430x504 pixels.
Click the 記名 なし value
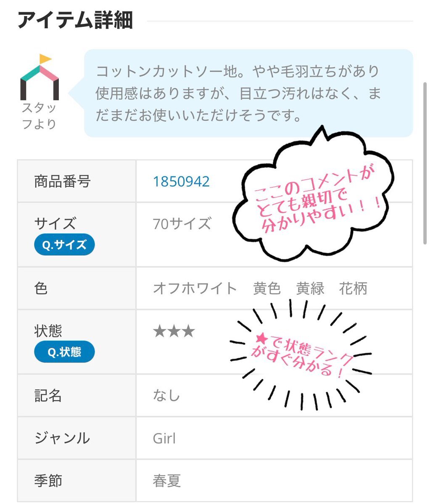[166, 396]
